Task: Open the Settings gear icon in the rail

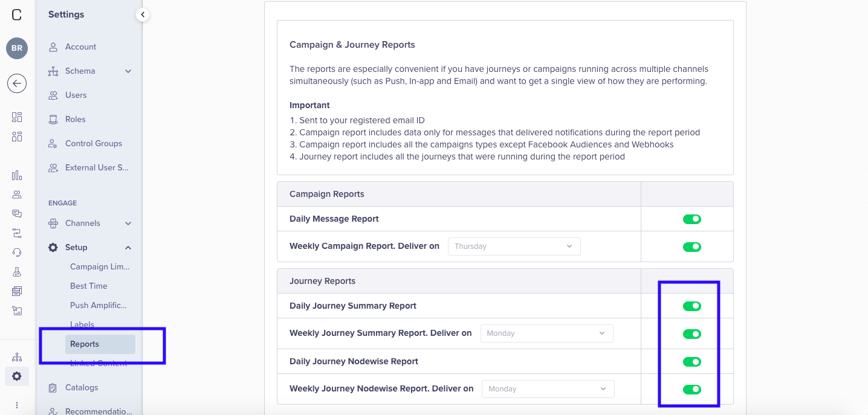Action: tap(17, 376)
